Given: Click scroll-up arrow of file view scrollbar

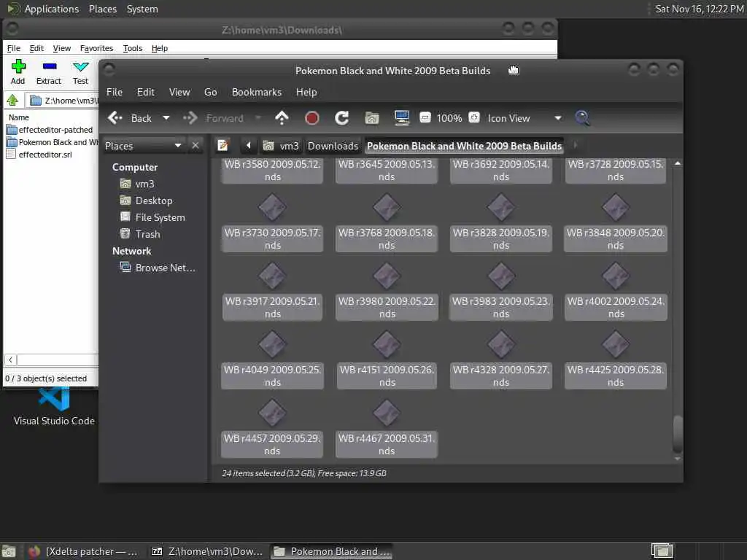Looking at the screenshot, I should 678,163.
